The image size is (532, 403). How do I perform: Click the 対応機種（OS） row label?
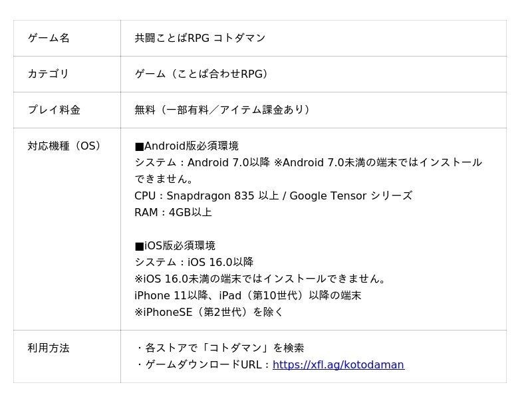click(65, 146)
